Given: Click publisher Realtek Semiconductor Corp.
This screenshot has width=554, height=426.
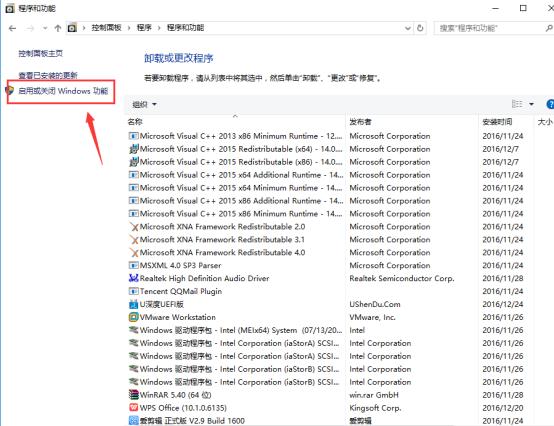Looking at the screenshot, I should tap(402, 278).
